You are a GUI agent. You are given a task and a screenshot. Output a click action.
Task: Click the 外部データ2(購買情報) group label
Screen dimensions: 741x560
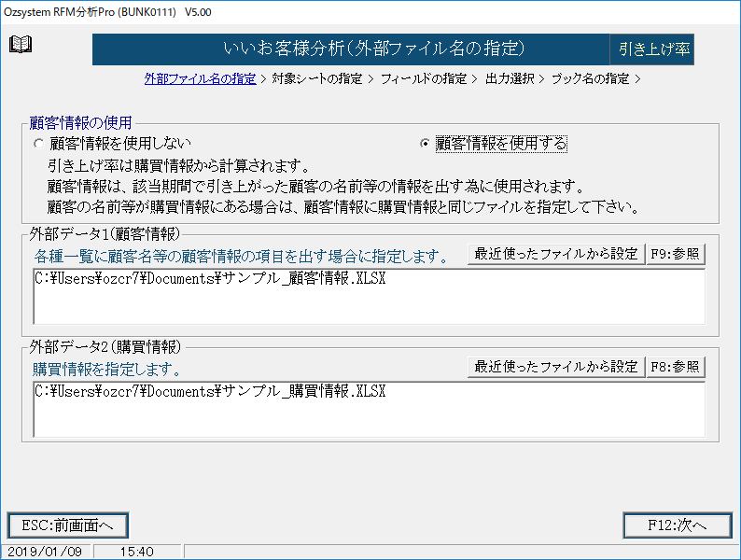click(105, 347)
